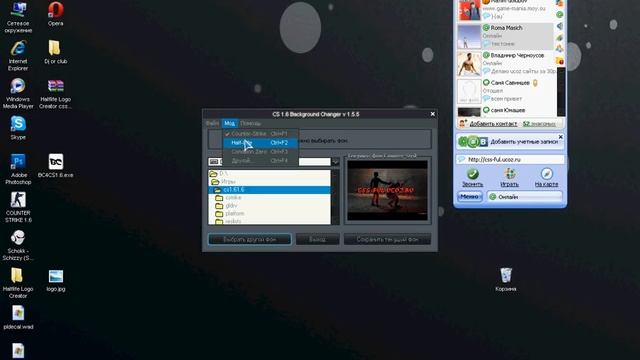The width and height of the screenshot is (640, 360).
Task: Choose Half-Life mod menu entry
Action: [x=260, y=142]
